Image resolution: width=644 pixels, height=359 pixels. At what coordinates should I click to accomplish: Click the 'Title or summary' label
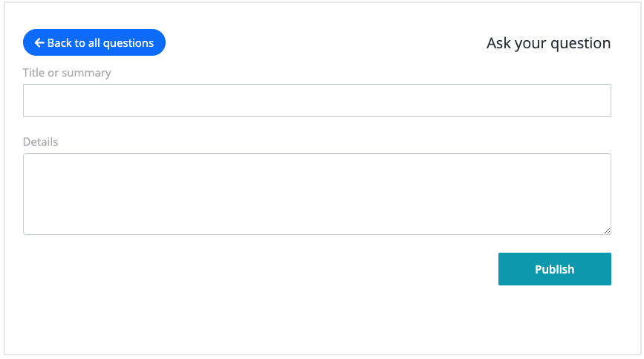tap(67, 73)
